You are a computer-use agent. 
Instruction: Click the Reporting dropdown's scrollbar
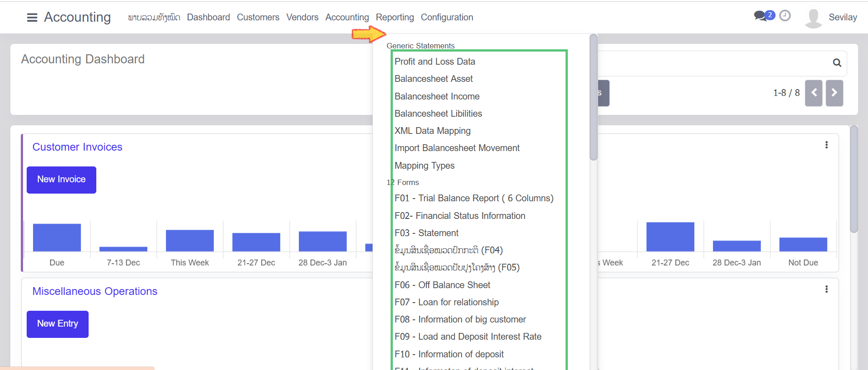coord(594,97)
